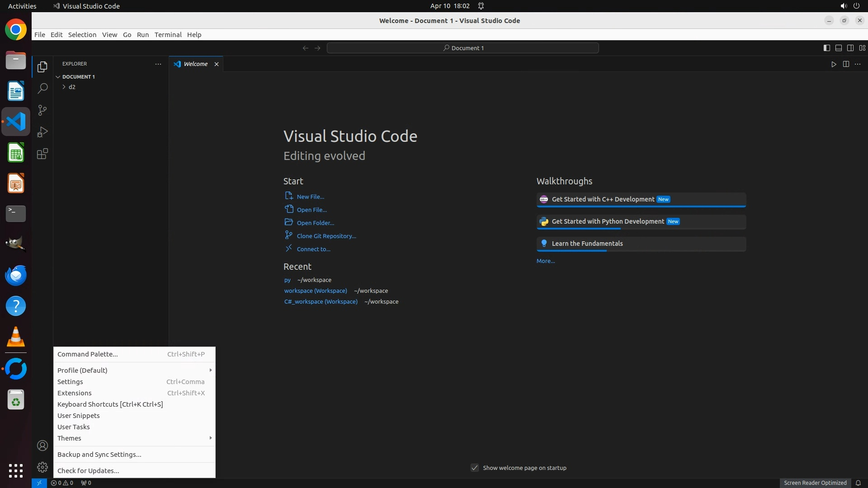Open the Search view in activity bar

(42, 88)
